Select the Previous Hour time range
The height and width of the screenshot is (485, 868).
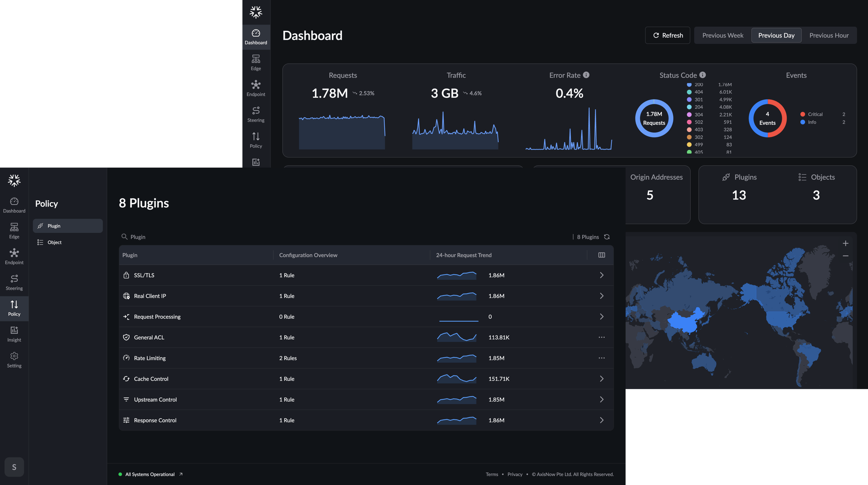pos(829,35)
